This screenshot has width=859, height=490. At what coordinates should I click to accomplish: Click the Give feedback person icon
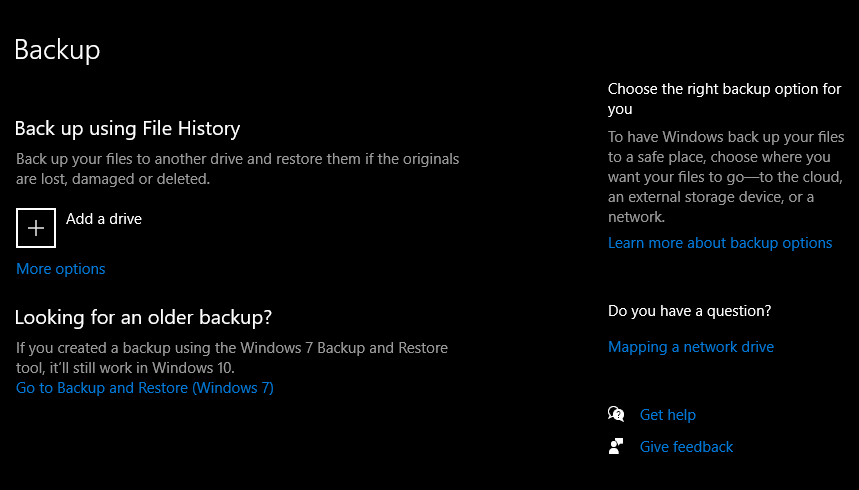[x=616, y=447]
